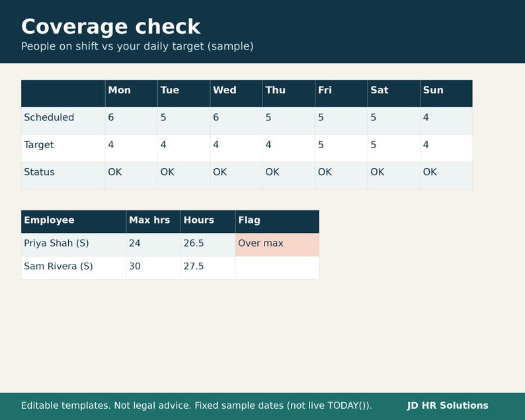Select the Scheduled value 5 under Thu
This screenshot has width=525, height=420.
point(289,121)
